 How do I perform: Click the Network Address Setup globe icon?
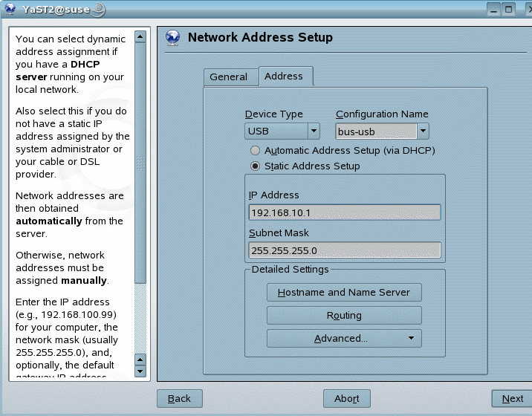pyautogui.click(x=172, y=38)
